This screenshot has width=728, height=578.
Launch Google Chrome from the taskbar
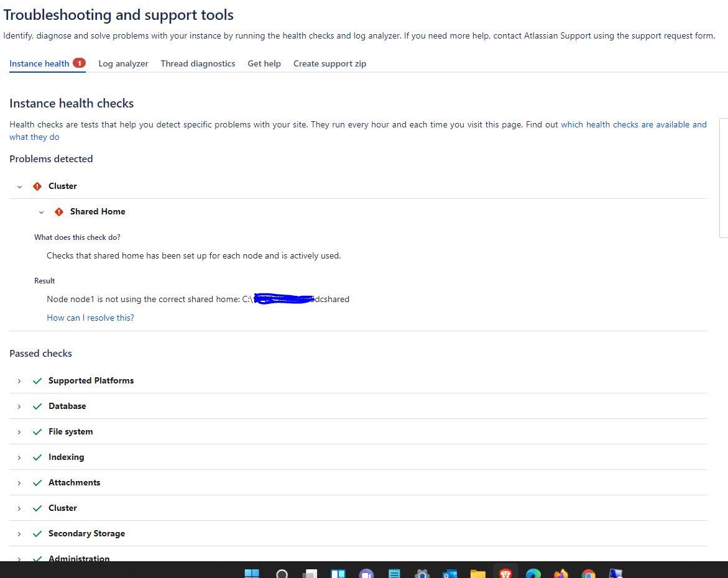coord(588,574)
